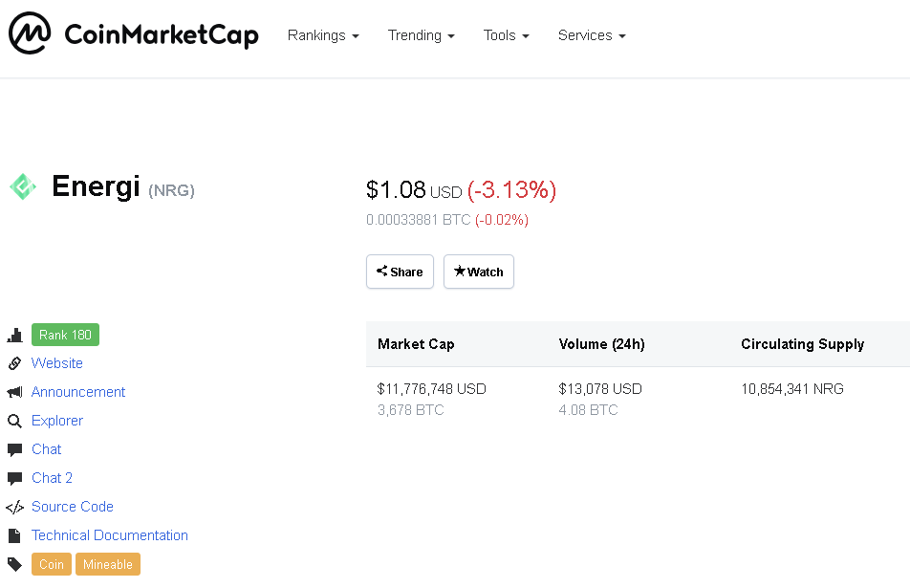The width and height of the screenshot is (910, 588).
Task: Add Energi to watchlist with Watch
Action: coord(479,272)
